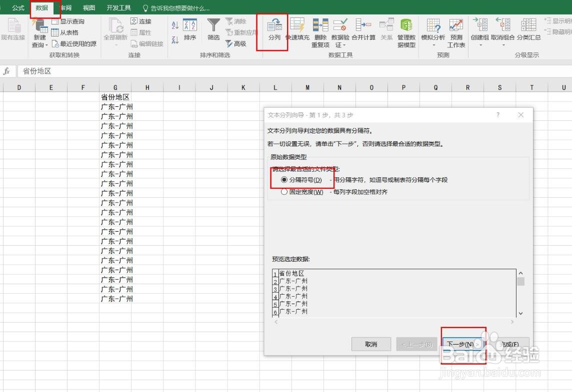This screenshot has height=392, width=572.
Task: Select the 分隔符号(D) radio option
Action: click(284, 180)
